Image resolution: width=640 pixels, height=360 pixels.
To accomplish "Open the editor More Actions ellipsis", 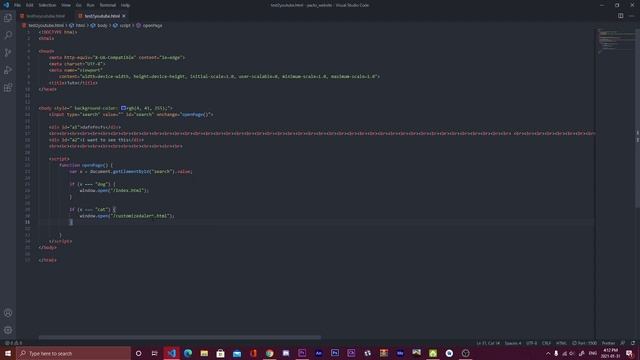I will coord(631,16).
